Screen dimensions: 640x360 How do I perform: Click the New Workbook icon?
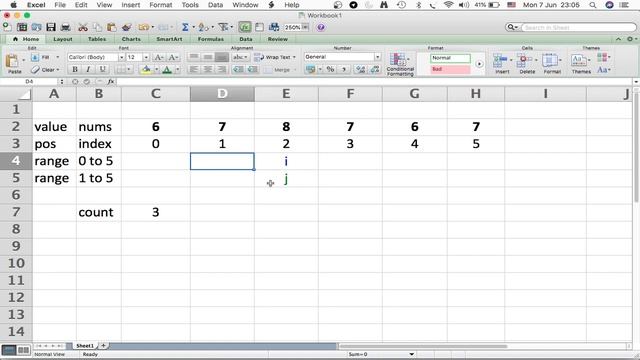click(7, 27)
